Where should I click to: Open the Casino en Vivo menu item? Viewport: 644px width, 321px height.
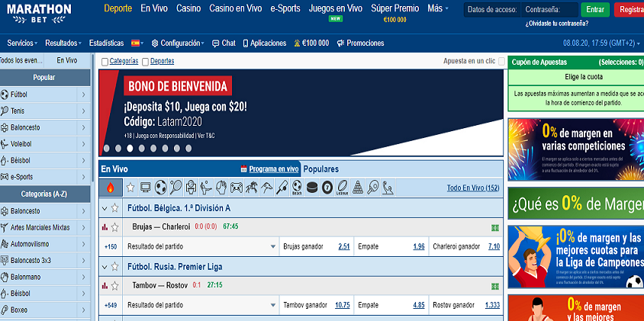(235, 8)
